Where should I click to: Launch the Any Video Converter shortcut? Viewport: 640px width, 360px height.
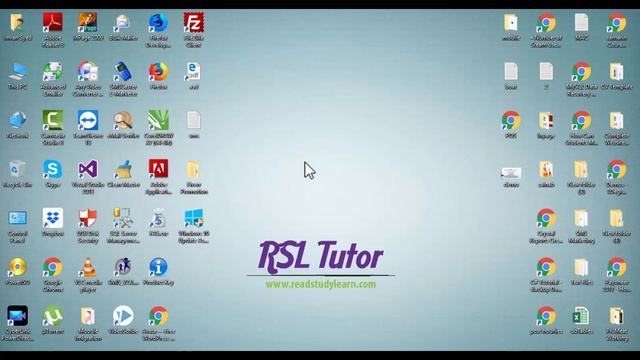[x=88, y=72]
